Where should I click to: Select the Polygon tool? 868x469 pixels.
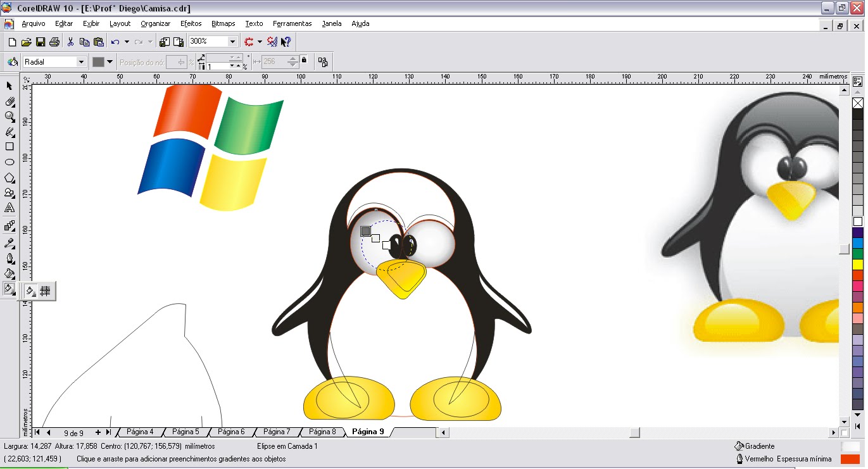pos(9,178)
